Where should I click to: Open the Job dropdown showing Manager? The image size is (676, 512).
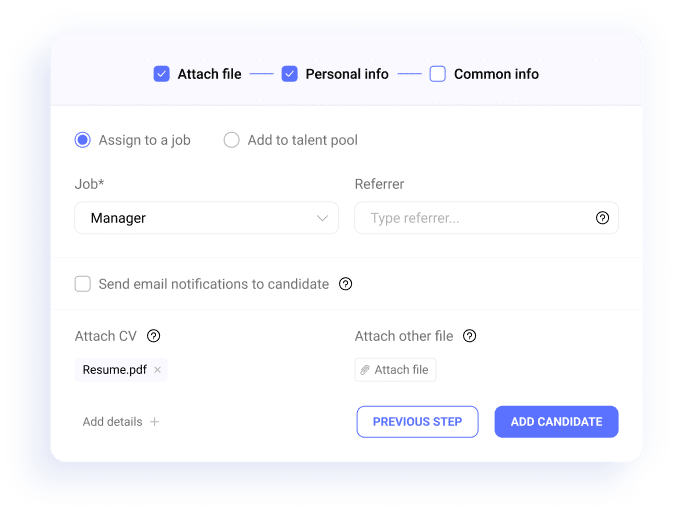[x=207, y=218]
